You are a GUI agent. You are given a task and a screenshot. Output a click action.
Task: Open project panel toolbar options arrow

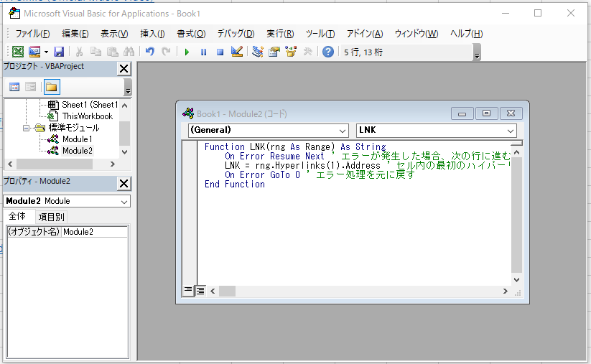pos(128,88)
